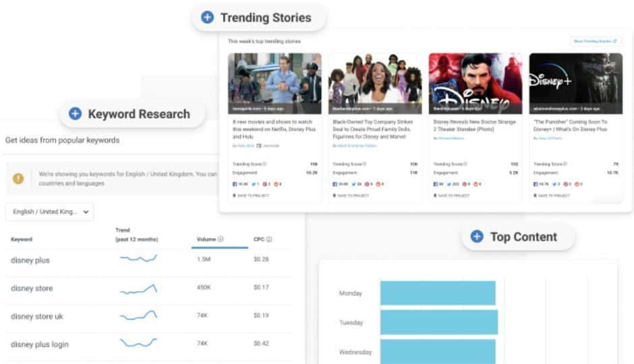This screenshot has width=634, height=364.
Task: Click Trending Score info icon on Punisher story
Action: click(x=565, y=164)
